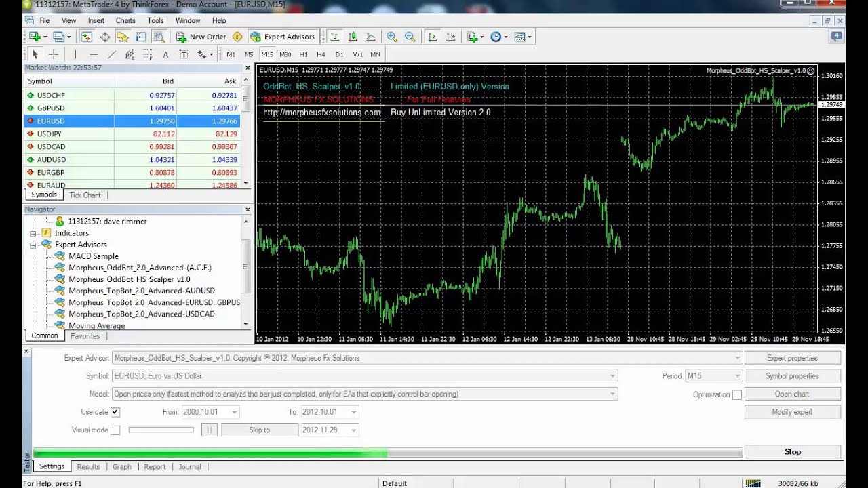Toggle the Visual mode checkbox
868x488 pixels.
click(115, 430)
